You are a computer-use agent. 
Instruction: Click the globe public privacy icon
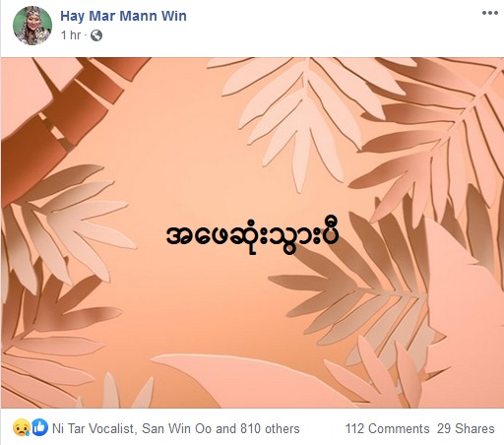(96, 35)
